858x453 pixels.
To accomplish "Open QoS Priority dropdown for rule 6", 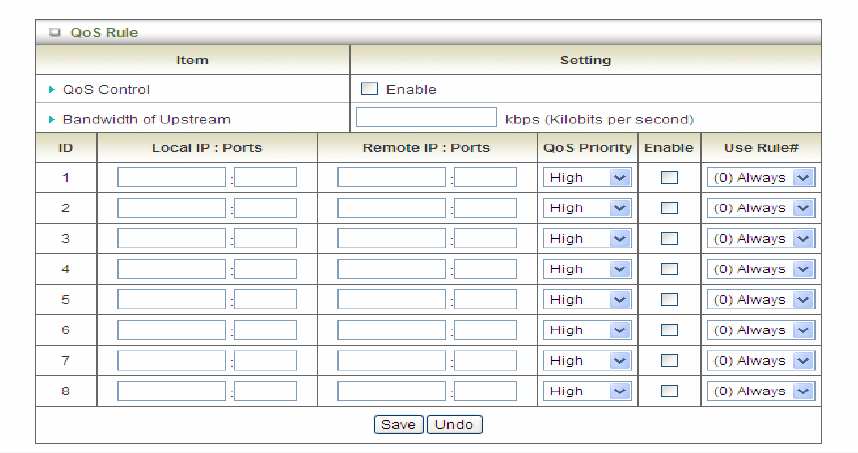I will coord(586,330).
